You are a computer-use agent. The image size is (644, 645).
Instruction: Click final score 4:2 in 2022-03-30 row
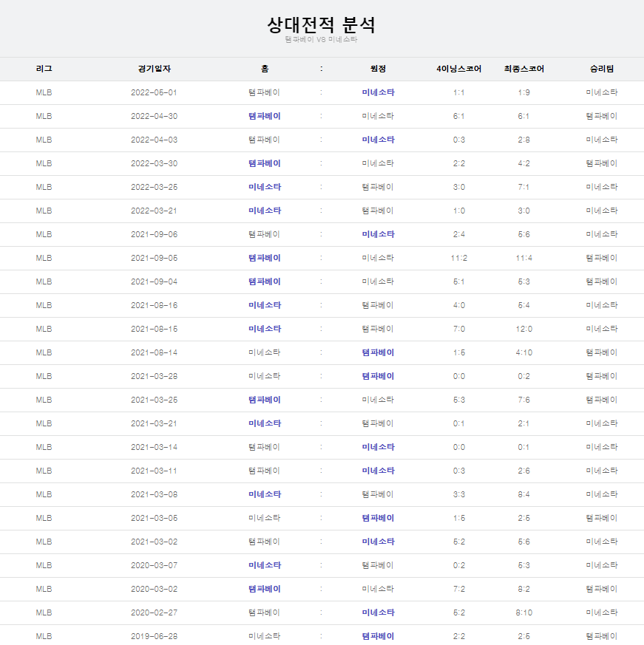pyautogui.click(x=523, y=164)
